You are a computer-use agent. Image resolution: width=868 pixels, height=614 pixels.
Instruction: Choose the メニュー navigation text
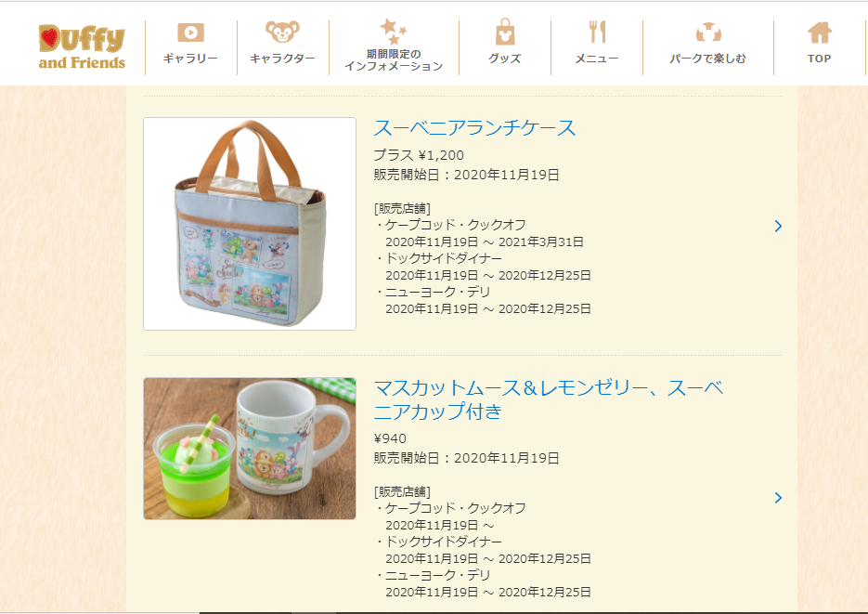(x=597, y=59)
